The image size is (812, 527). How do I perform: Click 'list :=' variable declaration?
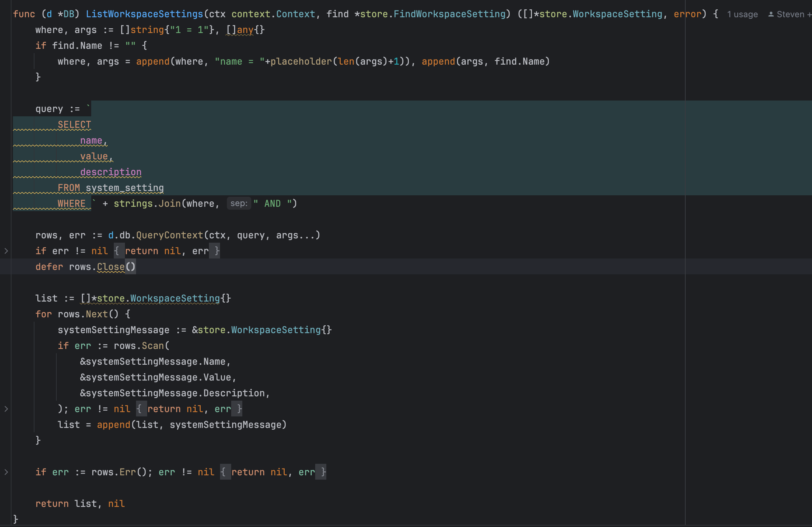click(x=55, y=298)
